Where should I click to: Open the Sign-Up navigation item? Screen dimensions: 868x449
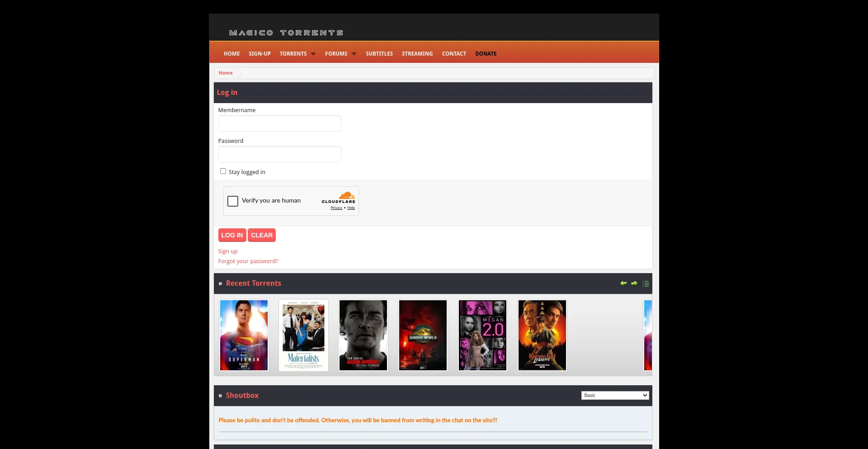[x=259, y=54]
